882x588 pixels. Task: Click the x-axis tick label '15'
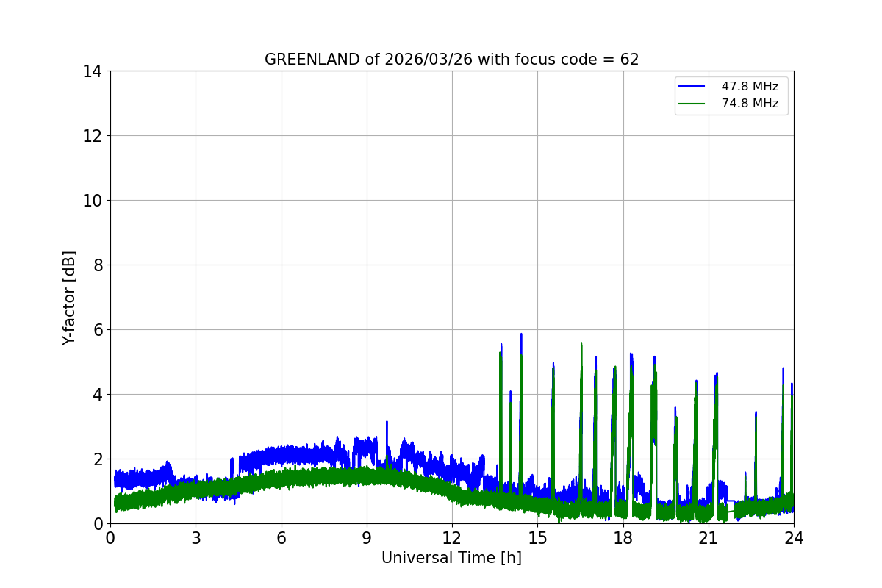(537, 538)
